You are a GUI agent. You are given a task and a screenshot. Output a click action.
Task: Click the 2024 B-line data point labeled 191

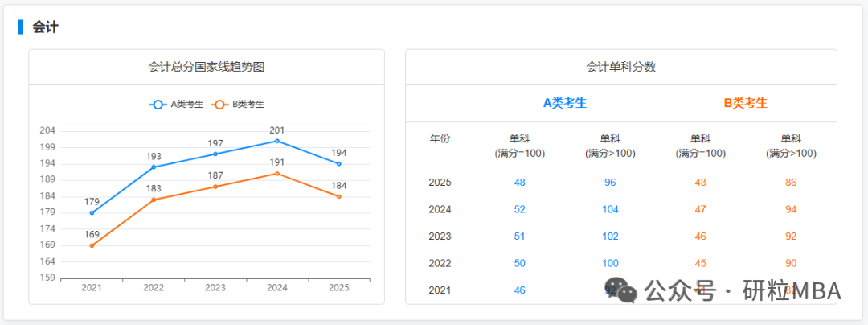pyautogui.click(x=277, y=173)
